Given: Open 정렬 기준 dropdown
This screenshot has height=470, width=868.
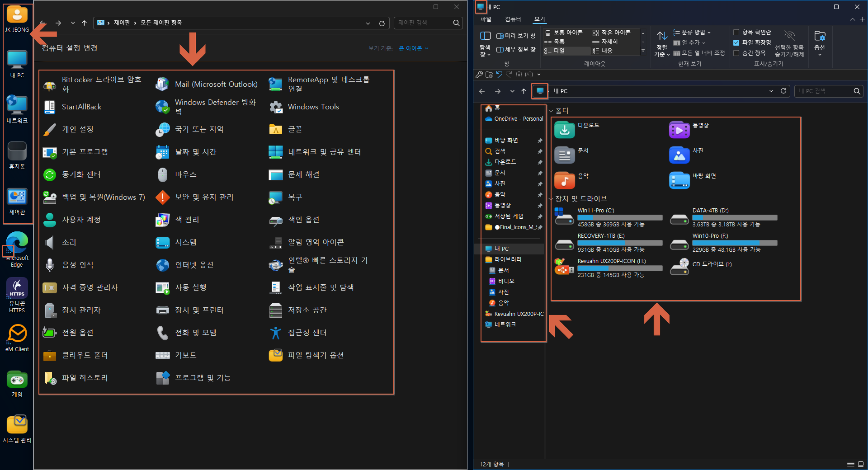Looking at the screenshot, I should point(662,44).
